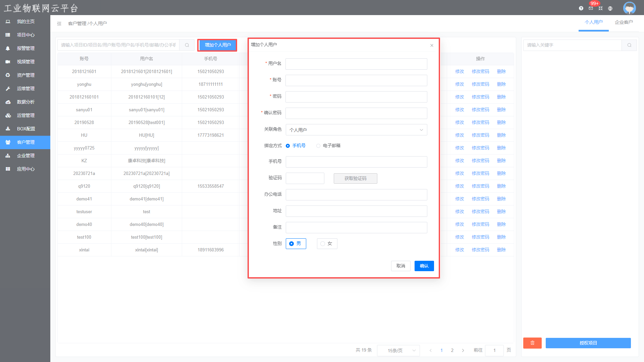Select 手机号 binding method
Viewport: 644px width, 362px height.
[288, 146]
